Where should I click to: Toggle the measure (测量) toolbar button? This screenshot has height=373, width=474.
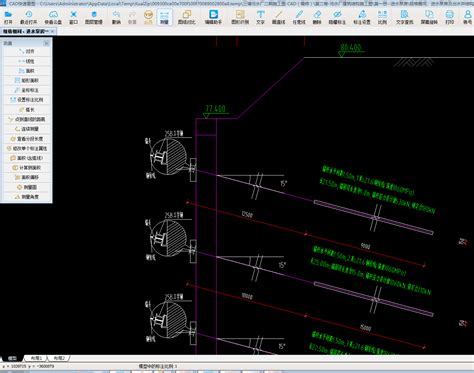(164, 17)
